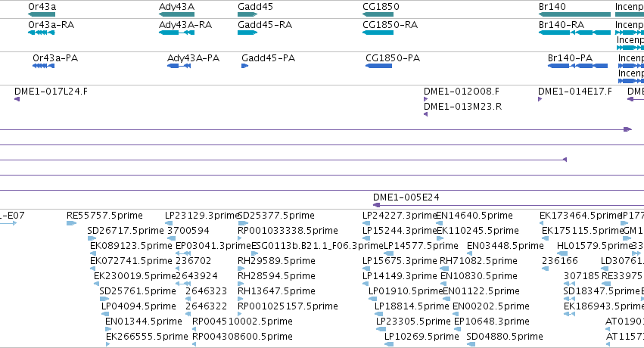Click the RE55757.5prime EST arrow
This screenshot has width=644, height=348.
[71, 223]
